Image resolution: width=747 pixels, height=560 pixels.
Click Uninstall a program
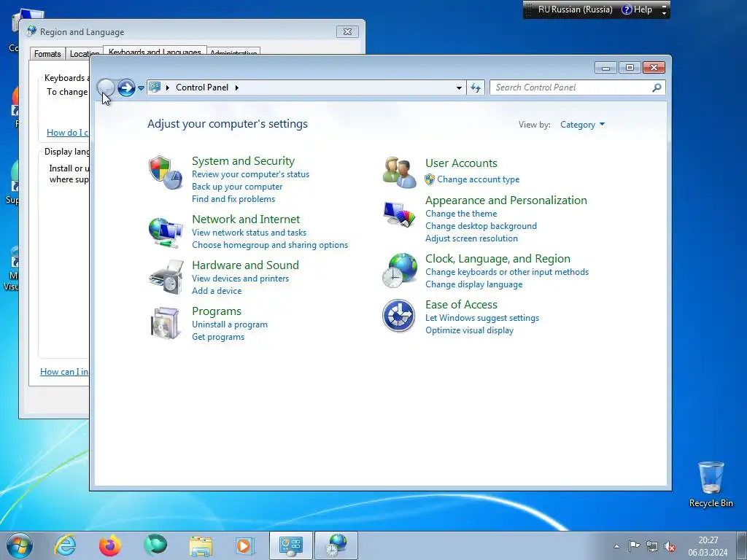pos(230,324)
